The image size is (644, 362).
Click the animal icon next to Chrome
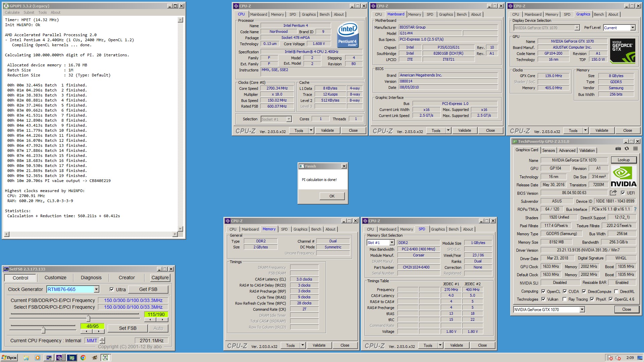[95, 358]
